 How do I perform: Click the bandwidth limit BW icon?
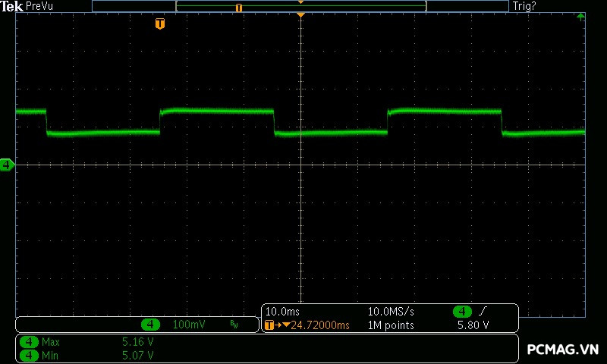click(x=234, y=325)
